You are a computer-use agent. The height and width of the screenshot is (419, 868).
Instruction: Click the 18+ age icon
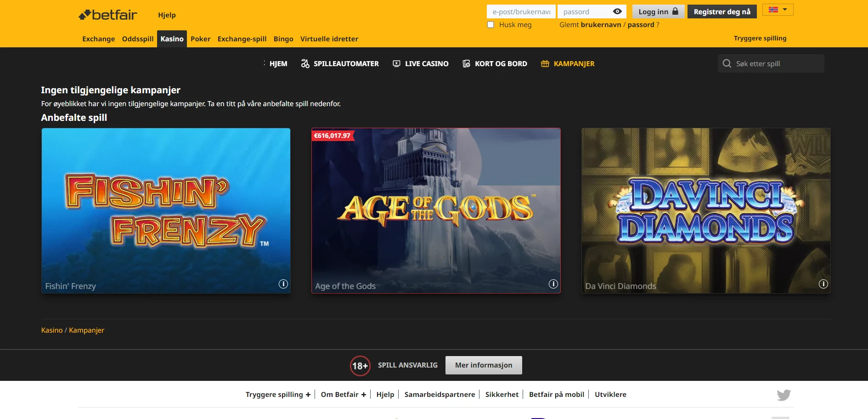(x=360, y=366)
